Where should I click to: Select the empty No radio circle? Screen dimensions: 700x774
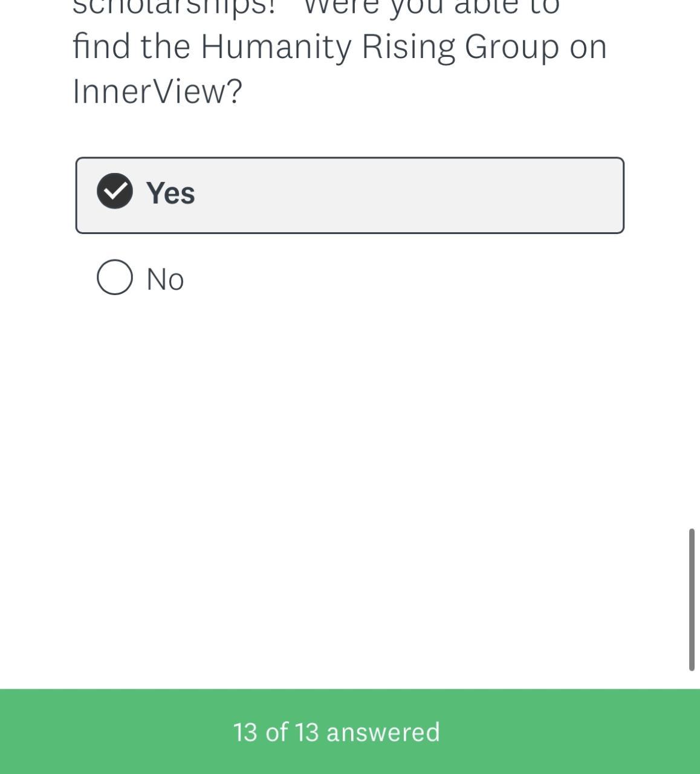[115, 278]
